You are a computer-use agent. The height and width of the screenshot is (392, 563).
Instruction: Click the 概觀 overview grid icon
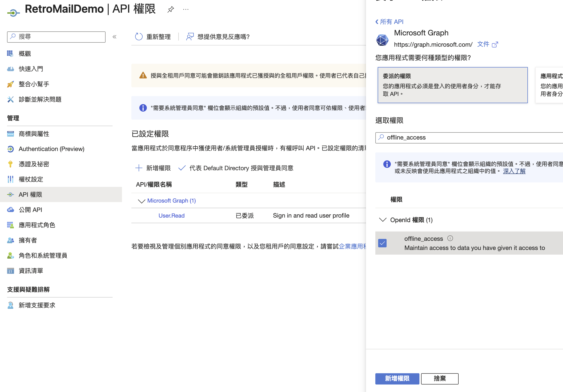pos(10,54)
